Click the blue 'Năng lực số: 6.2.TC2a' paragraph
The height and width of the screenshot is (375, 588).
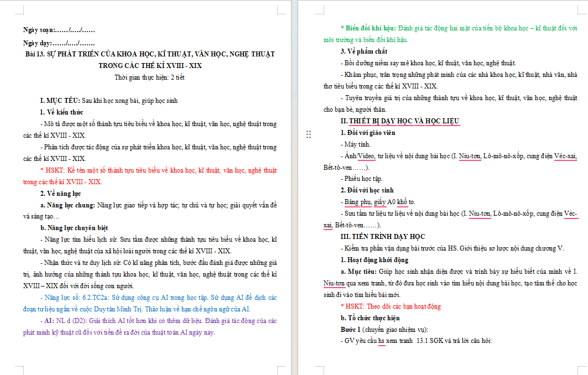(150, 303)
